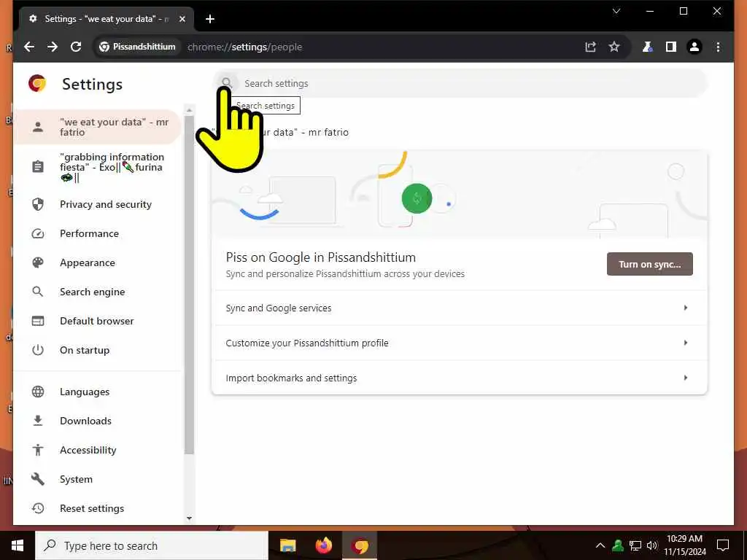This screenshot has width=747, height=560.
Task: Select Default browser in the sidebar
Action: (98, 321)
